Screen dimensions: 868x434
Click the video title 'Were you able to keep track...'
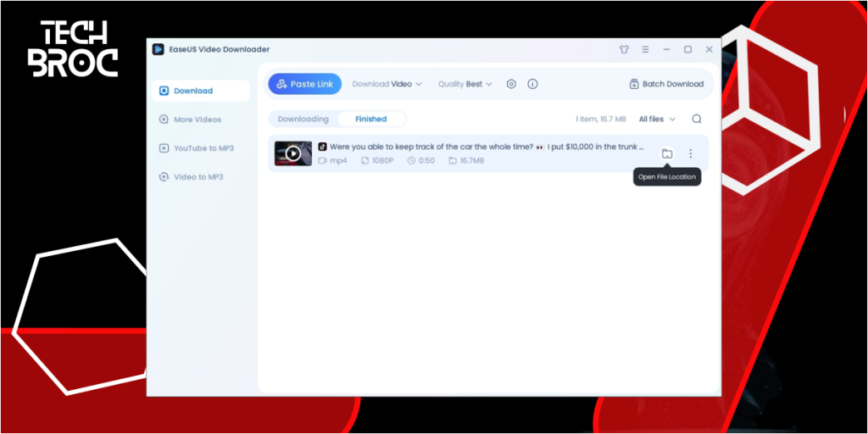coord(487,147)
